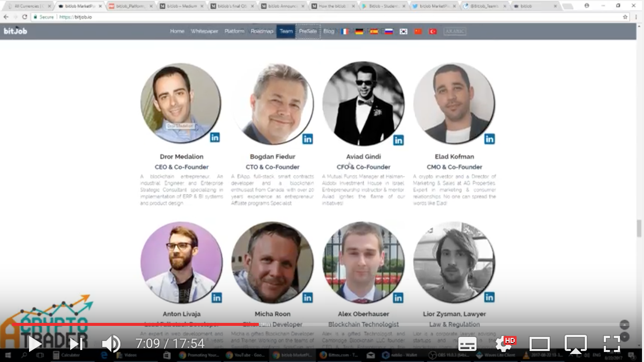The height and width of the screenshot is (362, 644).
Task: Switch to theater mode
Action: click(x=540, y=344)
